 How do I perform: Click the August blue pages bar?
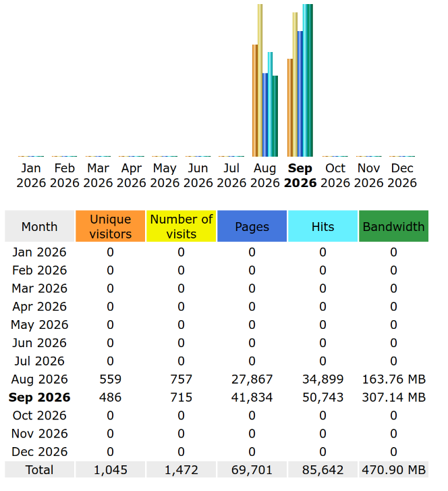[x=265, y=115]
